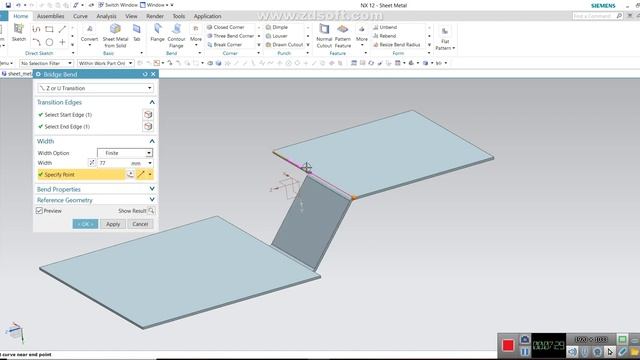Expand the Bend Properties section
640x360 pixels.
[x=152, y=189]
